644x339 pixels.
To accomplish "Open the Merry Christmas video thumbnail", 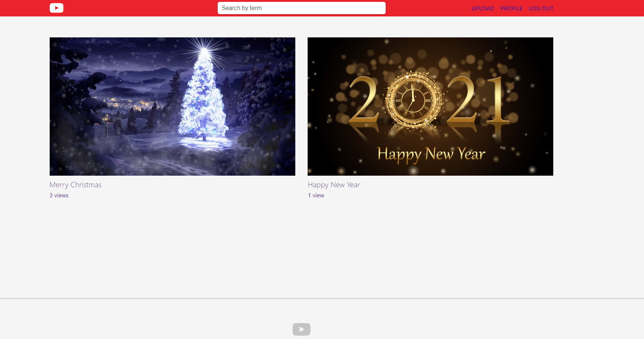I will (172, 106).
